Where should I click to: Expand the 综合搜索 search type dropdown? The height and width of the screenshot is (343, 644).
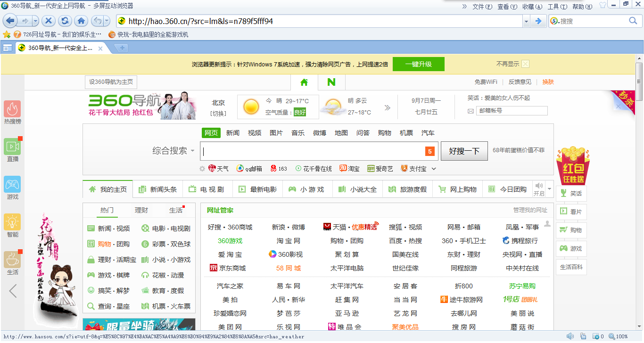192,151
